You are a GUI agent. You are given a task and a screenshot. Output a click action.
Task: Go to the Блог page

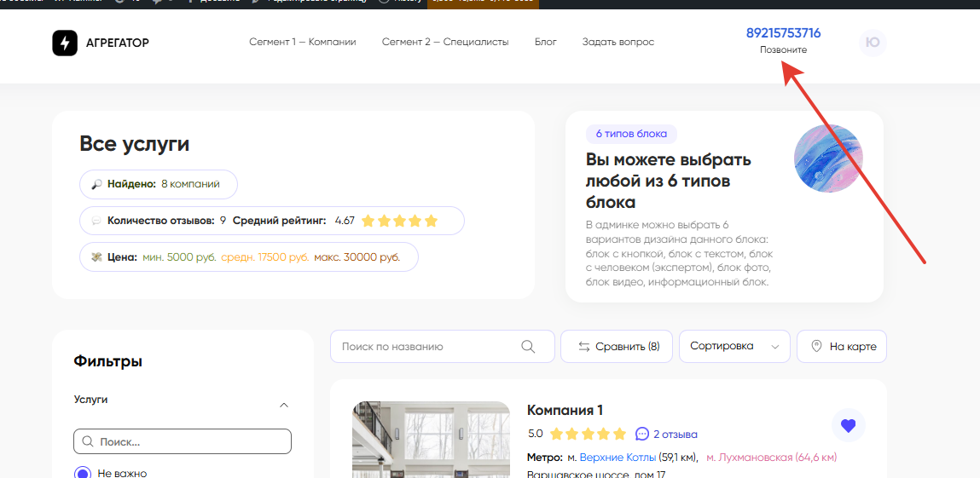coord(545,42)
